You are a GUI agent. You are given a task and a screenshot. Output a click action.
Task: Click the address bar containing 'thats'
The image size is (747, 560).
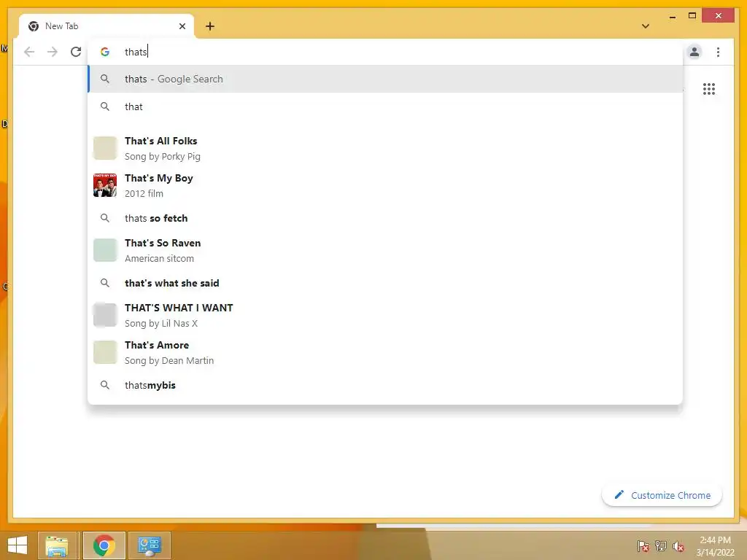click(x=385, y=52)
